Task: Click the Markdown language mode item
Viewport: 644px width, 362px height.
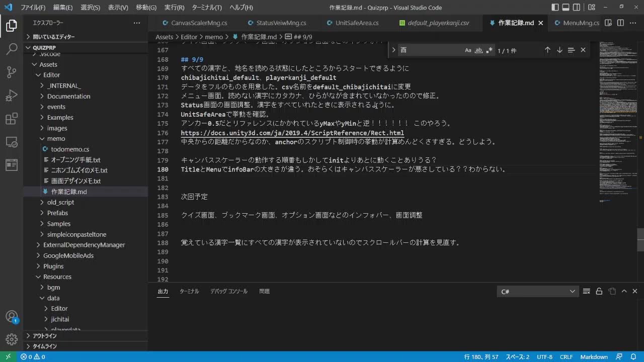Action: [x=594, y=357]
